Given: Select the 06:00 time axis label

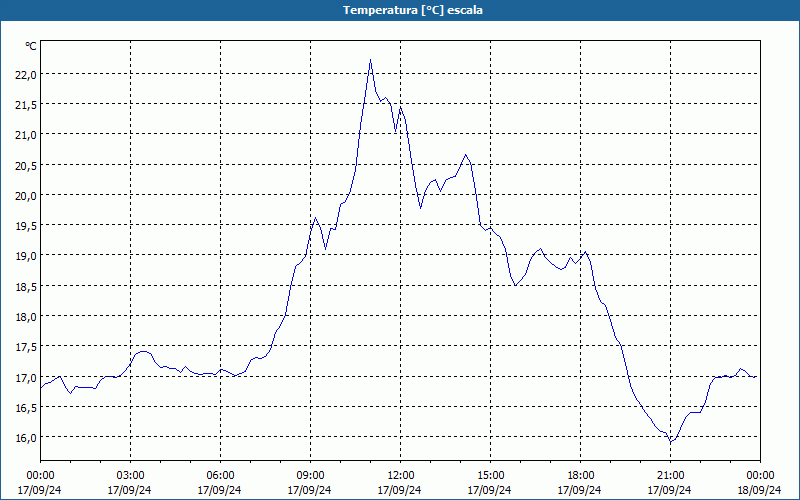Looking at the screenshot, I should (x=220, y=476).
